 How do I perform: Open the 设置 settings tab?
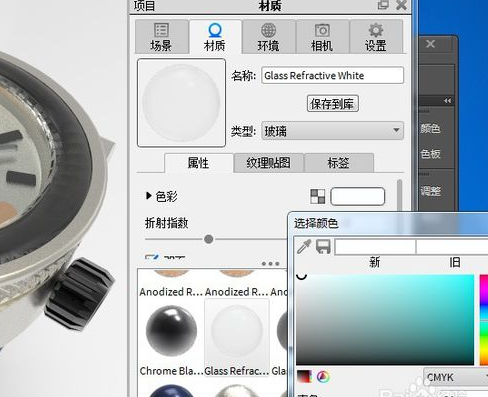[x=376, y=37]
